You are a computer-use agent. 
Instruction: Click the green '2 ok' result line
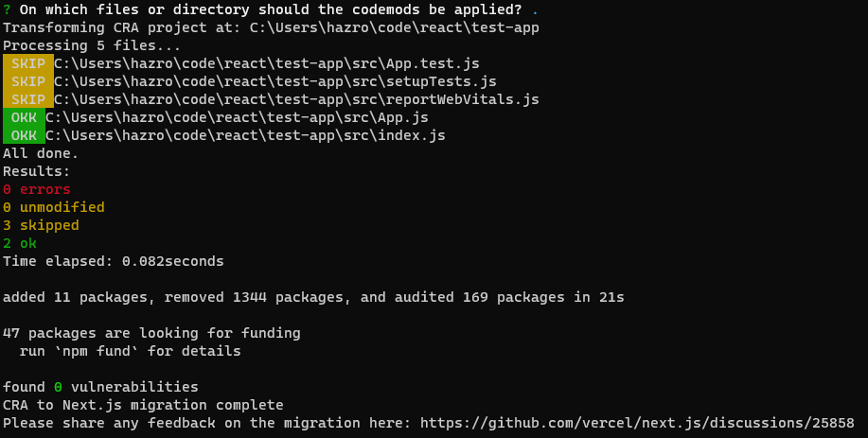(x=20, y=243)
